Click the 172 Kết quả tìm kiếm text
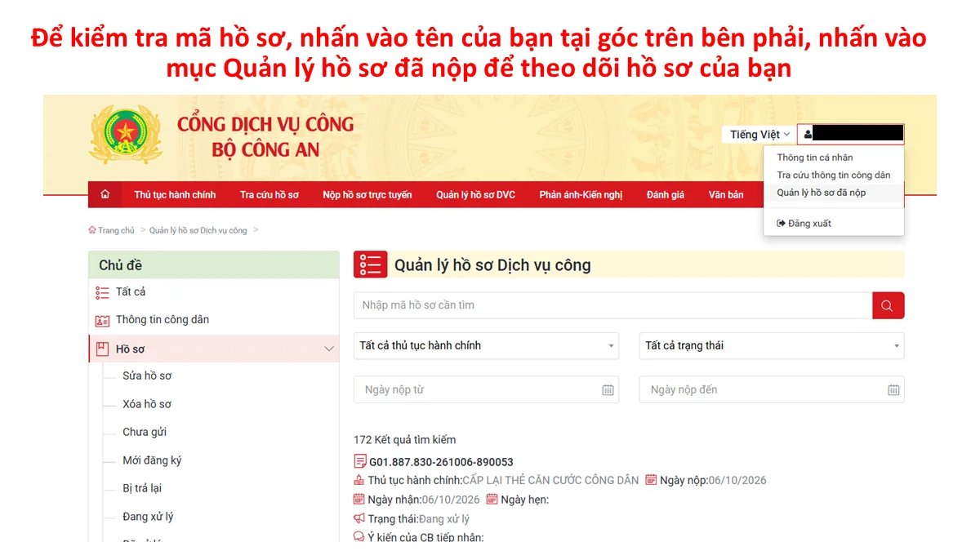 coord(404,440)
